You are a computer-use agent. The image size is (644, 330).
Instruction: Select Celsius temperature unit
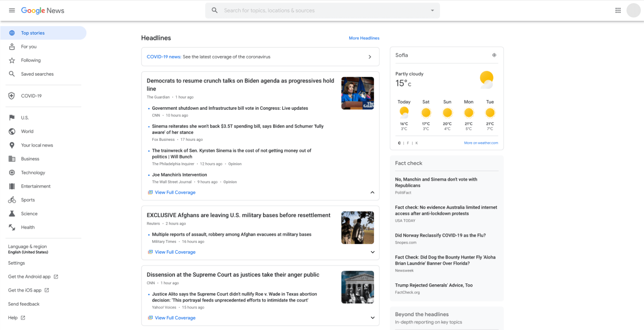click(399, 143)
